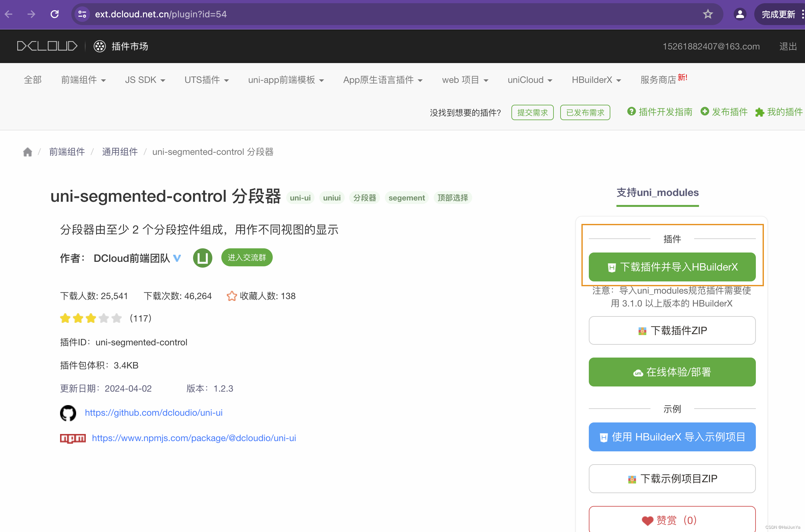Click the 进入交流群 button
The image size is (805, 532).
point(247,258)
